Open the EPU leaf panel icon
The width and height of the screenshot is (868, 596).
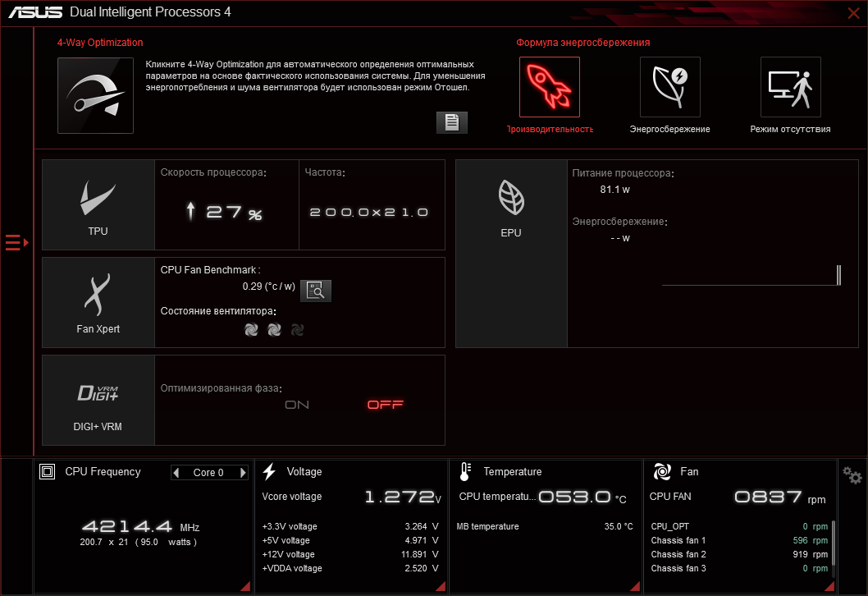pyautogui.click(x=511, y=197)
